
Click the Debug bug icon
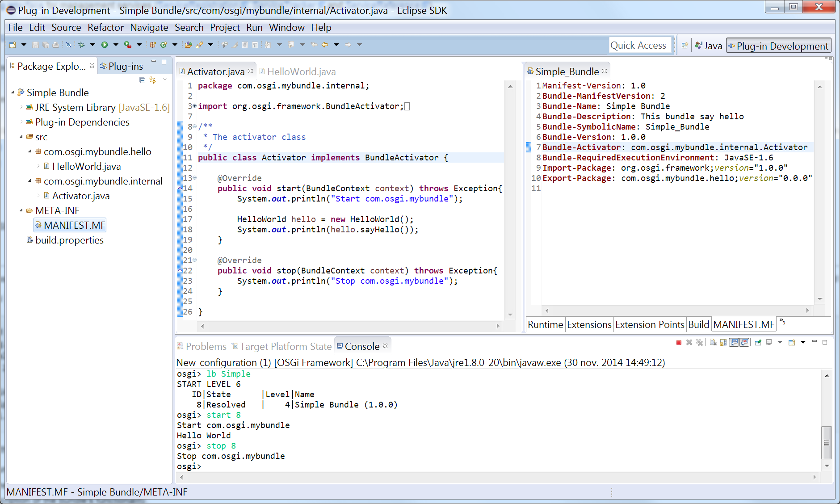(x=81, y=45)
